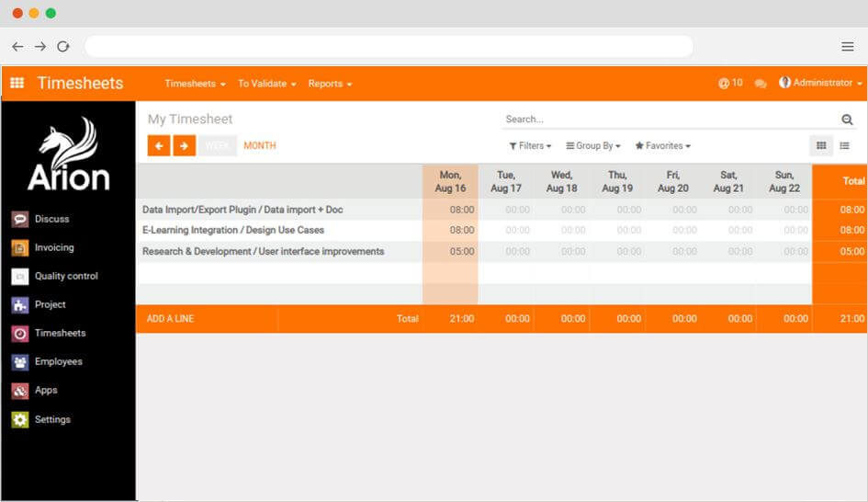
Task: Click the Sat, Aug 21 column header
Action: (728, 182)
